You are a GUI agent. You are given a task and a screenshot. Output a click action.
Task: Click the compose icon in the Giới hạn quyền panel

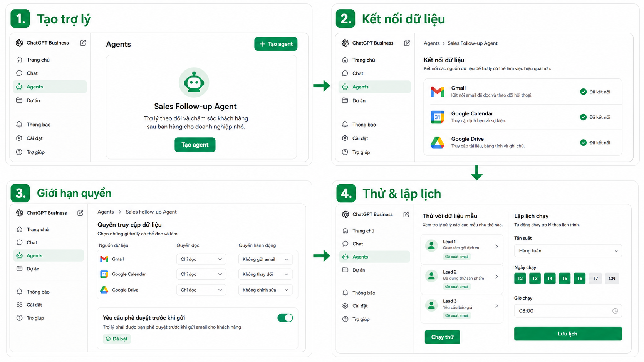80,213
